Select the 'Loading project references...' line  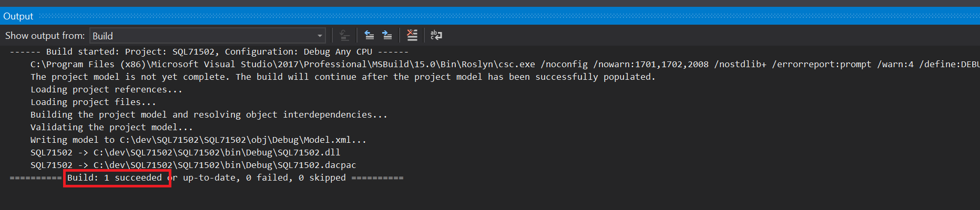[106, 89]
